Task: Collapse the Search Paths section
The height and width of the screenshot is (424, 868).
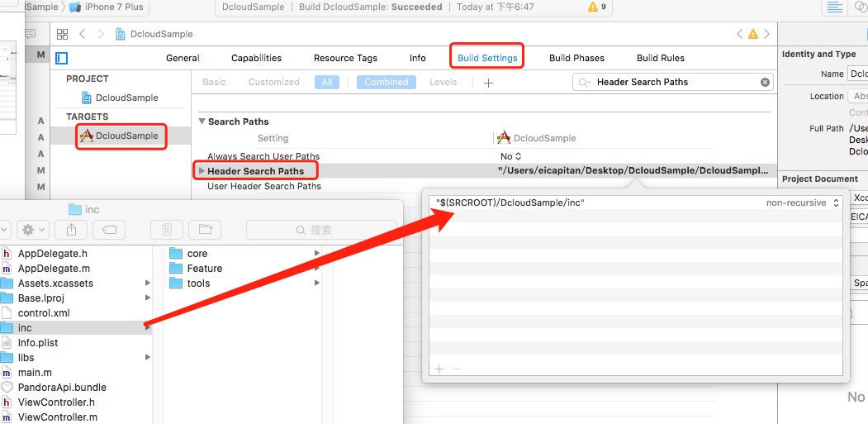Action: click(202, 121)
